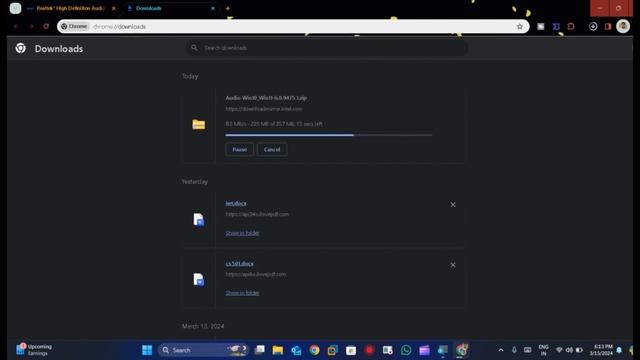Click the download progress bar
The height and width of the screenshot is (360, 640).
pyautogui.click(x=329, y=135)
